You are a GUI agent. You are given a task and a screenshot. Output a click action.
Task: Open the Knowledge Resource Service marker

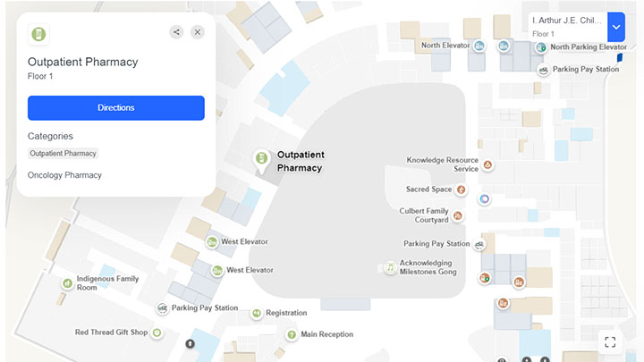point(487,164)
